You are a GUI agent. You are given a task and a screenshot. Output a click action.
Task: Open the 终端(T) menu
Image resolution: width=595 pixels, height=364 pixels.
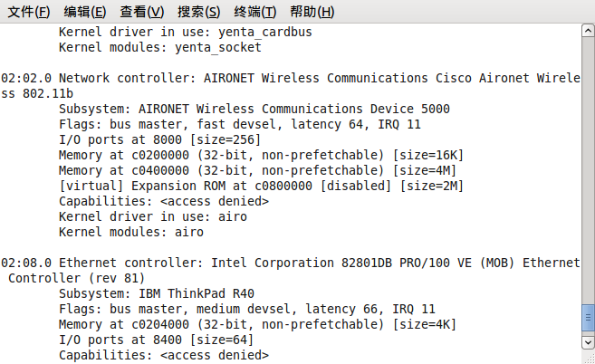(x=255, y=12)
